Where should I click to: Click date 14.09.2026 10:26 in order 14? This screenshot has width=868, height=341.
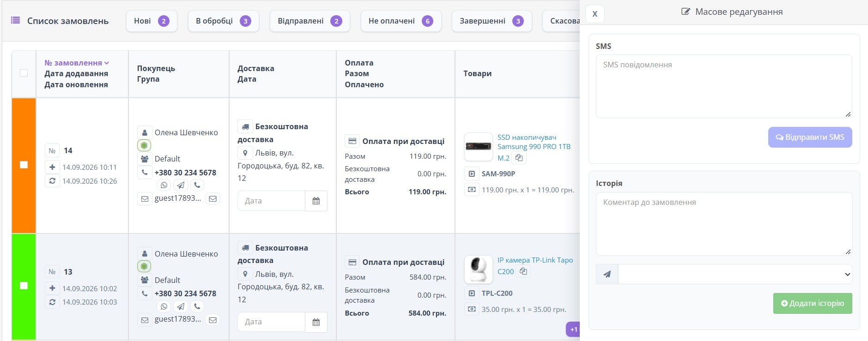pos(90,181)
